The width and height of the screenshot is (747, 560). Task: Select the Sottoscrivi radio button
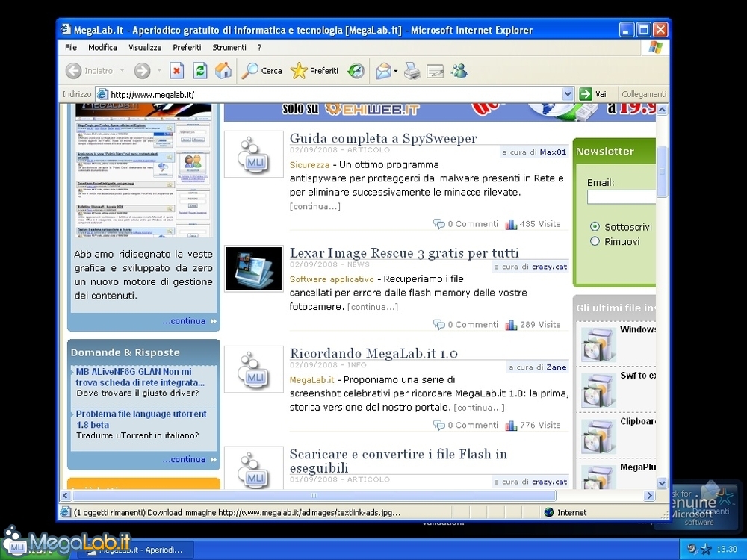tap(595, 226)
